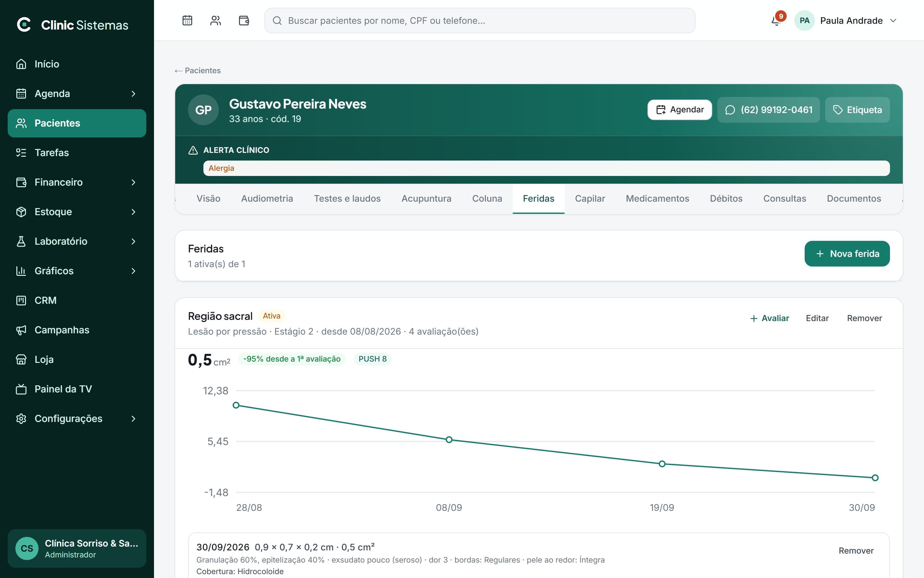924x578 pixels.
Task: Click the Agendar button
Action: tap(680, 110)
